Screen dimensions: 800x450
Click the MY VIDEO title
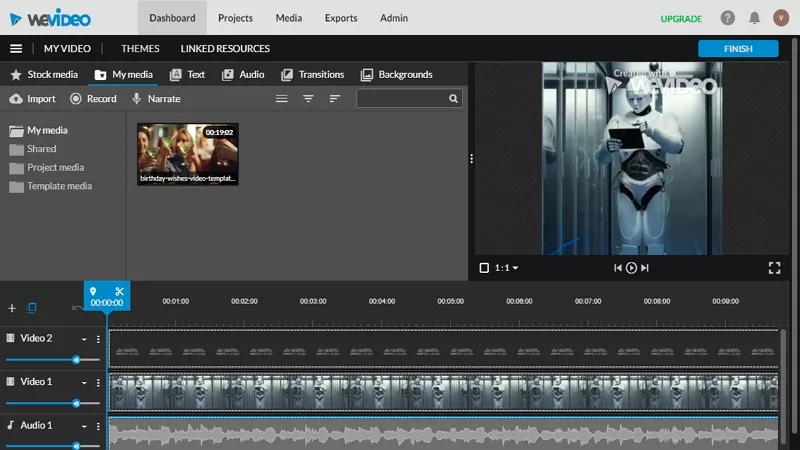tap(67, 48)
